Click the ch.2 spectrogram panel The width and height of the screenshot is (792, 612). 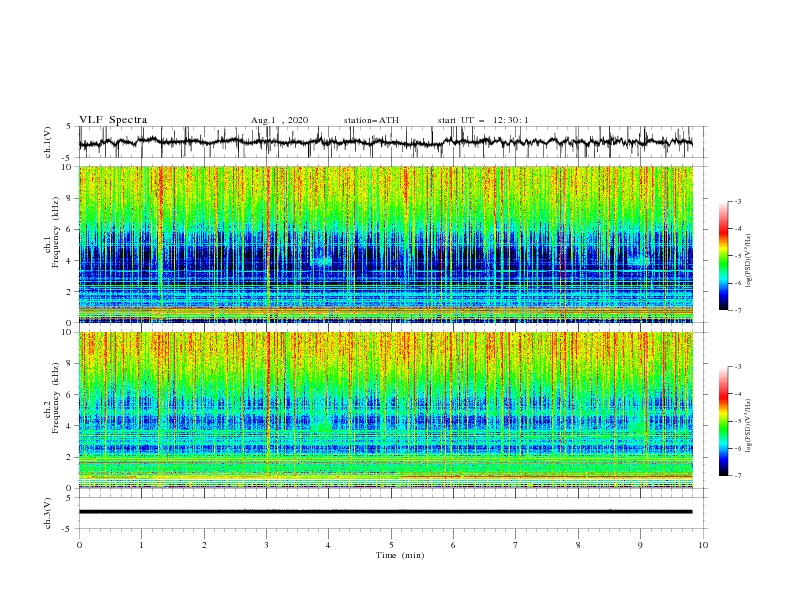[x=385, y=410]
